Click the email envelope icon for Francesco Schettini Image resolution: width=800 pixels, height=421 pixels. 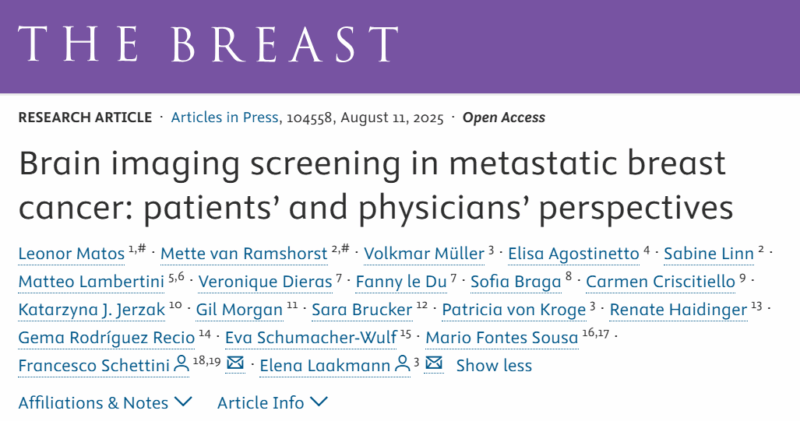point(235,363)
